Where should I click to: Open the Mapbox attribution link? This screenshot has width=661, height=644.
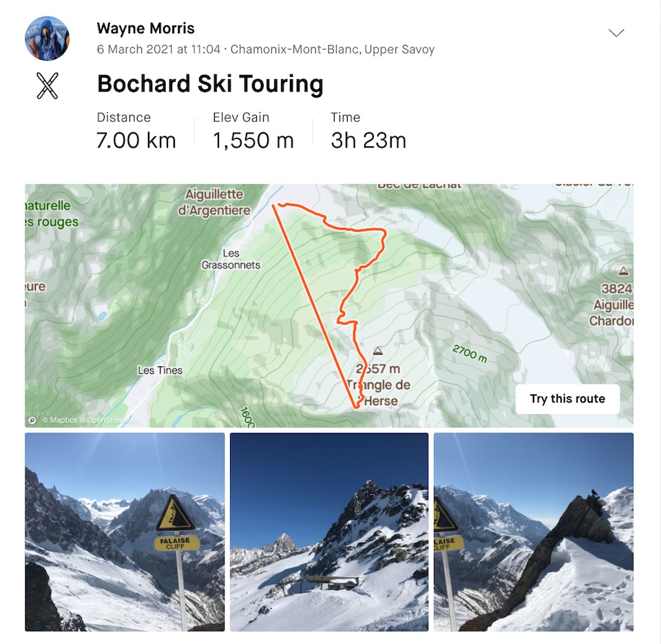tap(60, 420)
